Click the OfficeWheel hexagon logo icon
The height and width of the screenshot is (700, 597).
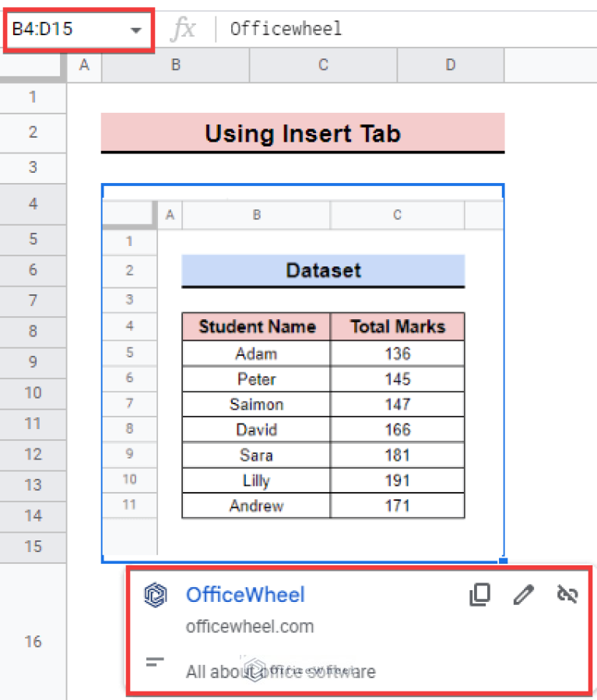coord(156,594)
